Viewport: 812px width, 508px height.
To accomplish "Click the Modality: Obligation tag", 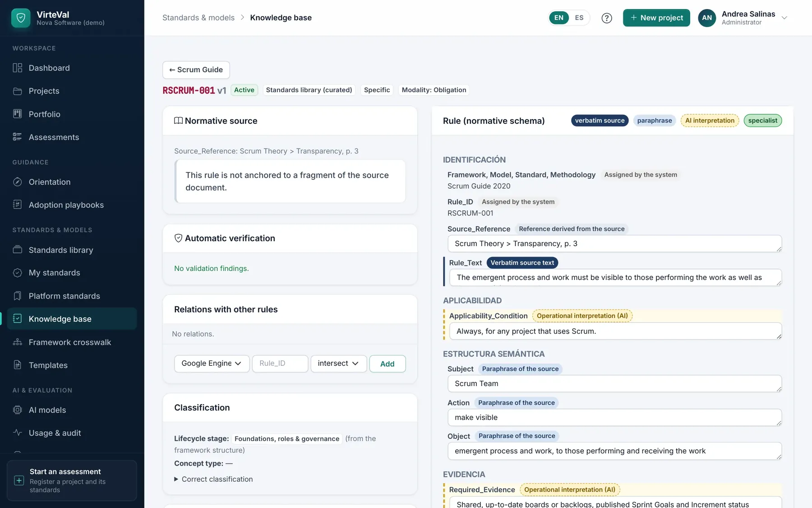I will click(x=434, y=90).
